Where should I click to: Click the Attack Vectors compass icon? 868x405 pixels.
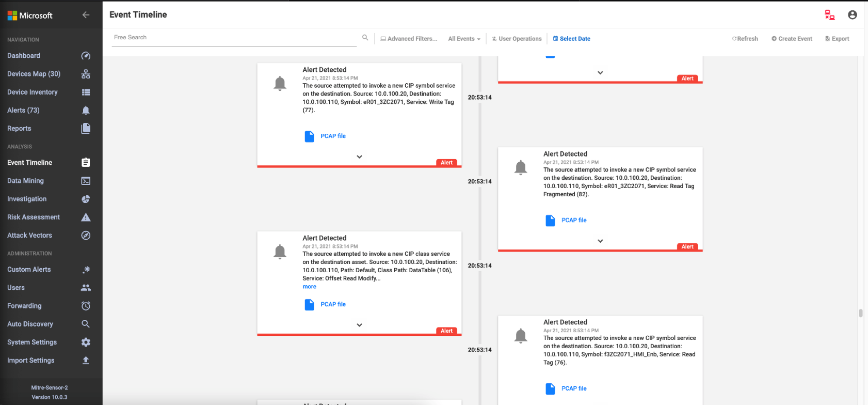[x=86, y=235]
